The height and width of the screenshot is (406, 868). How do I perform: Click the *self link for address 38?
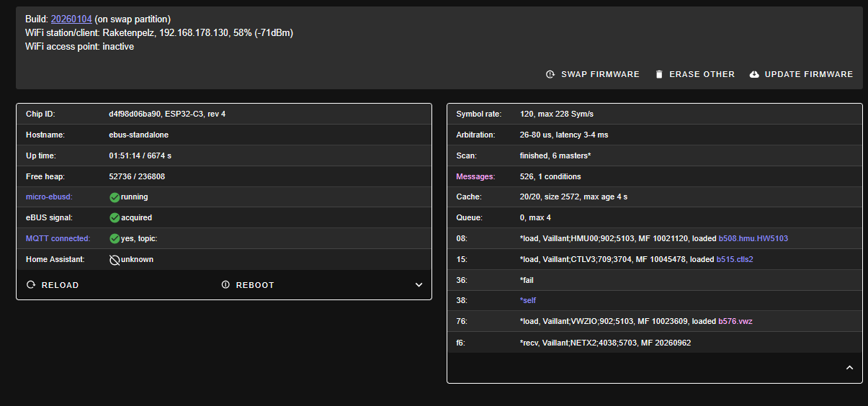528,301
